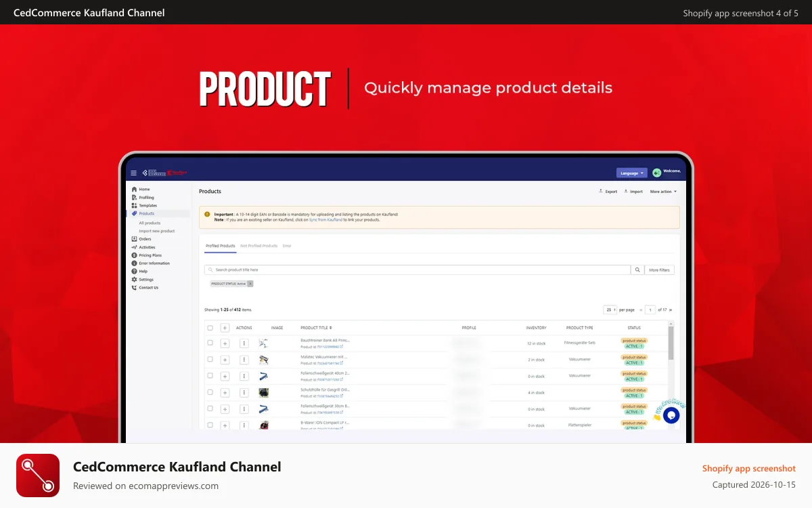Image resolution: width=812 pixels, height=508 pixels.
Task: Open Import new product in sidebar
Action: click(157, 231)
